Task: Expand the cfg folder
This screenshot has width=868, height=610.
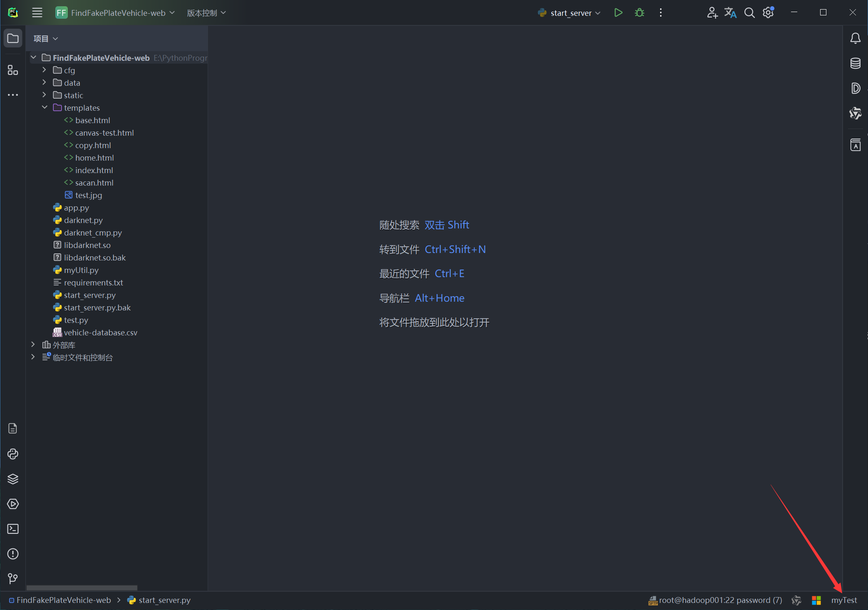Action: (45, 70)
